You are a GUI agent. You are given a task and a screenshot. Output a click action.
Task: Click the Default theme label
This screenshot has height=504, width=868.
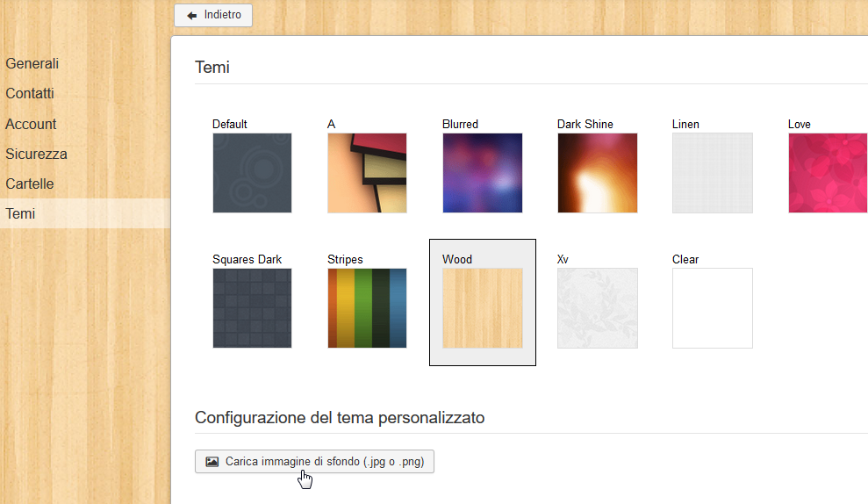tap(230, 124)
